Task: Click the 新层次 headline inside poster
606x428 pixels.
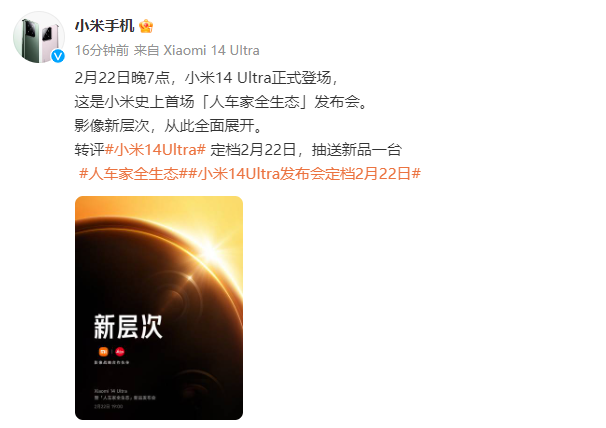Action: 128,327
